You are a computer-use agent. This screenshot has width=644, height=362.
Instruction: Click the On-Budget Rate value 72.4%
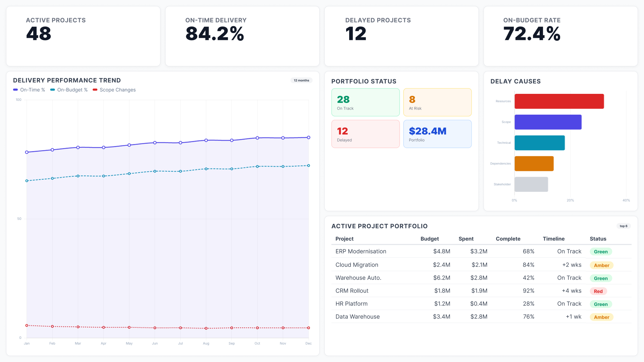[x=532, y=34]
